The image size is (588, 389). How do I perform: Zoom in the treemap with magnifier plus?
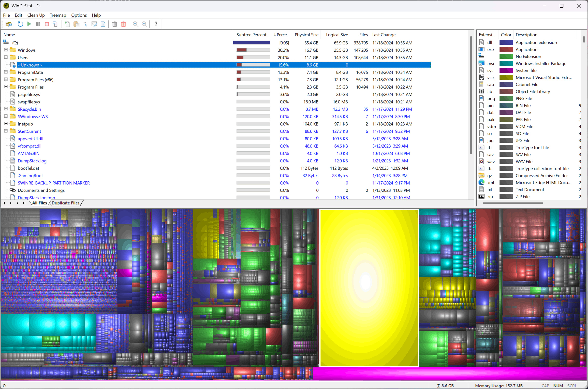click(135, 24)
